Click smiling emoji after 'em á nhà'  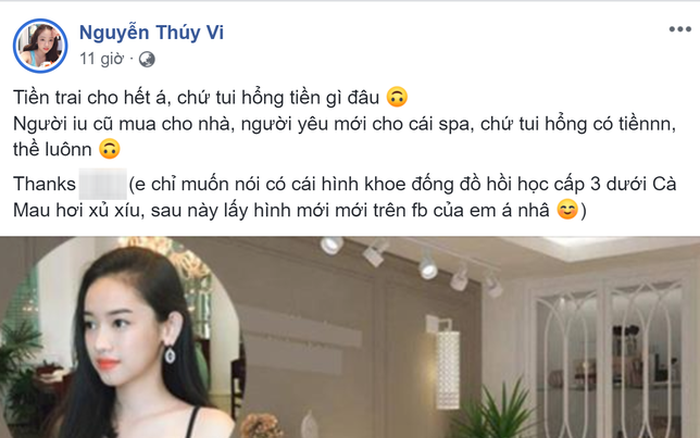click(567, 209)
